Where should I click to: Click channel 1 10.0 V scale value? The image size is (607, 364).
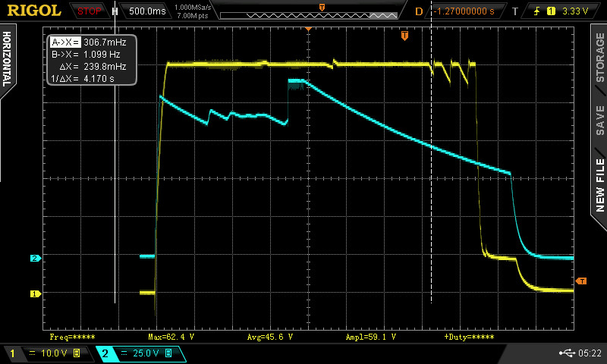[54, 353]
